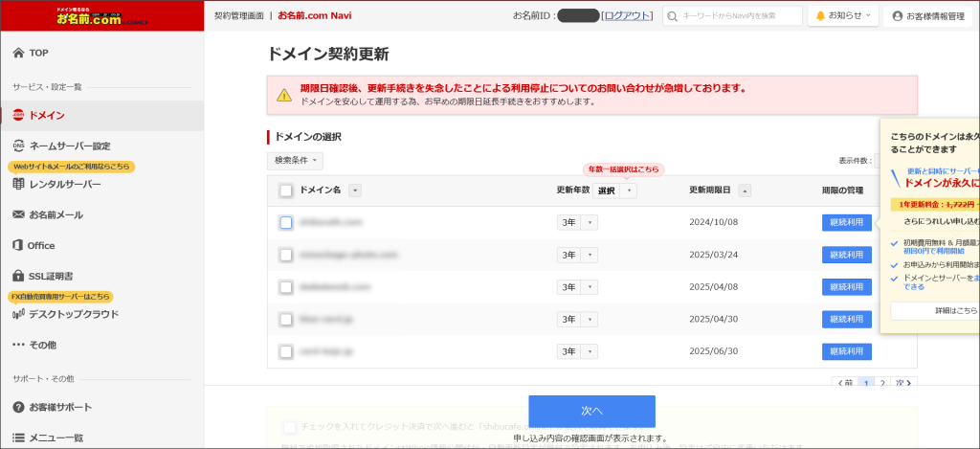Image resolution: width=980 pixels, height=449 pixels.
Task: Click the SSL証明書 lock icon
Action: tap(18, 276)
